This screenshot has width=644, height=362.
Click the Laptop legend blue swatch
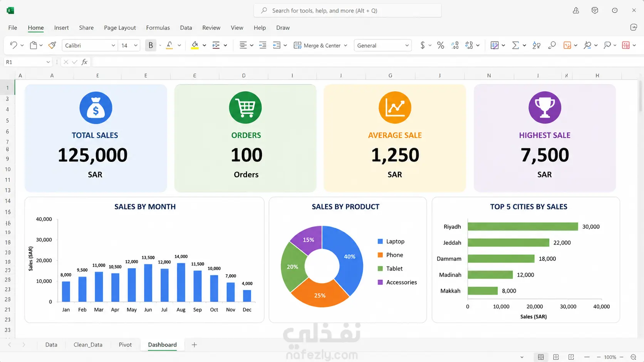[x=380, y=241]
